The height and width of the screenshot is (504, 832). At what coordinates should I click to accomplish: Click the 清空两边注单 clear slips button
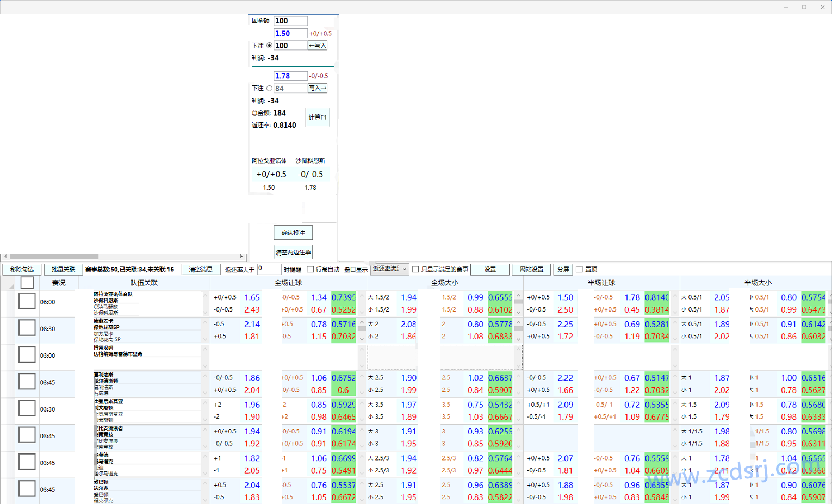(x=293, y=252)
